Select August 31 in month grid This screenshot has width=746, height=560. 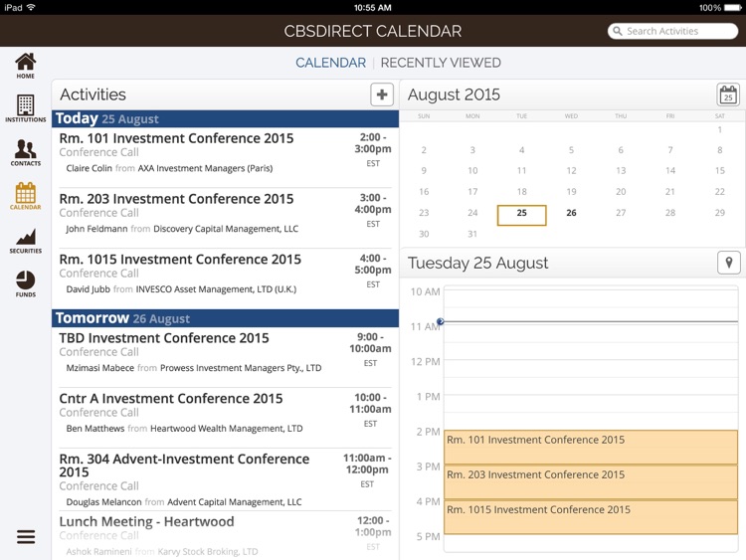[472, 234]
